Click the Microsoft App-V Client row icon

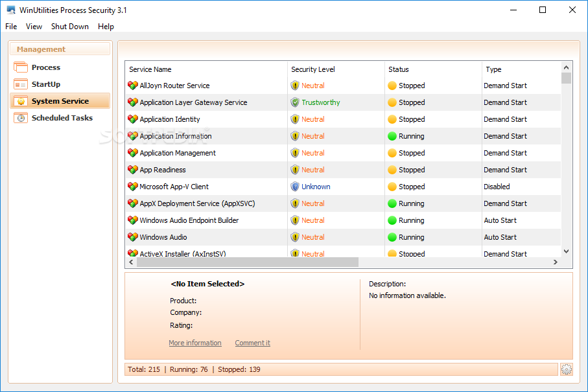(133, 187)
